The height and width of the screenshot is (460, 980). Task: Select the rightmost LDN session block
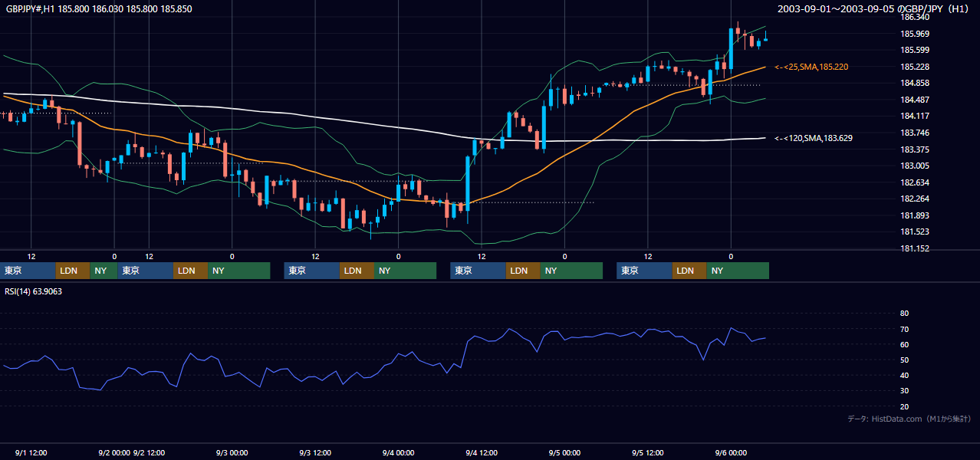click(689, 271)
